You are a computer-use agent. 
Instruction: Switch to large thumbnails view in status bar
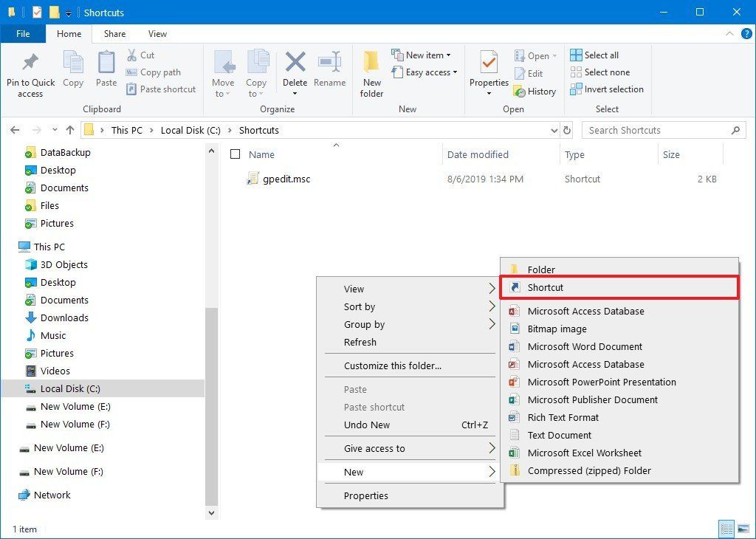pos(743,529)
